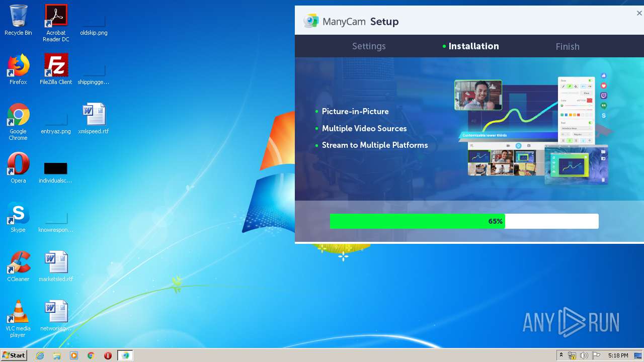Select the knowrespon... file on the desktop
Screen dimensions: 644x362
(56, 223)
